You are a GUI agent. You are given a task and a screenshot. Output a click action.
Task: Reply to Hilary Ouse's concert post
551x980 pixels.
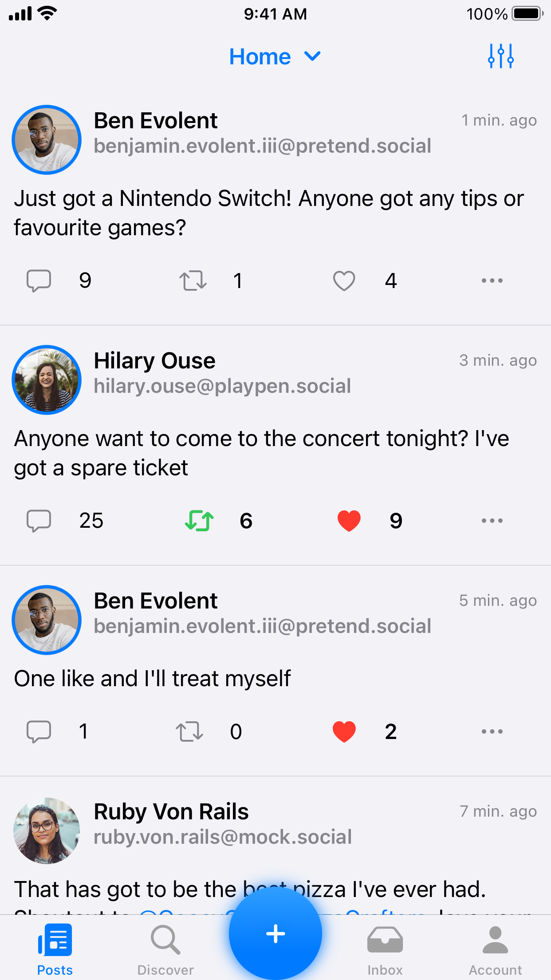(39, 521)
